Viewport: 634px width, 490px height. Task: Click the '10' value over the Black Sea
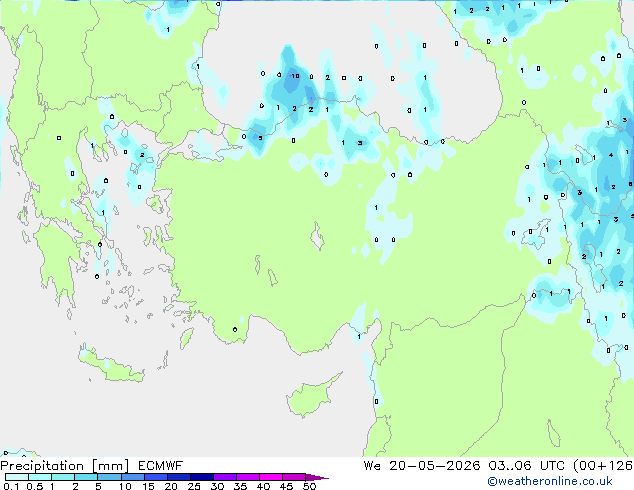pyautogui.click(x=295, y=76)
